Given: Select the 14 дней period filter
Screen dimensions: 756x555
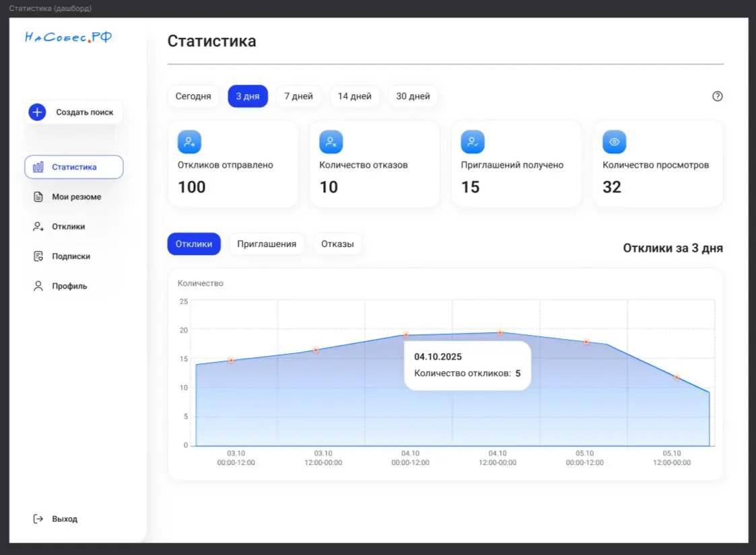Looking at the screenshot, I should 355,96.
